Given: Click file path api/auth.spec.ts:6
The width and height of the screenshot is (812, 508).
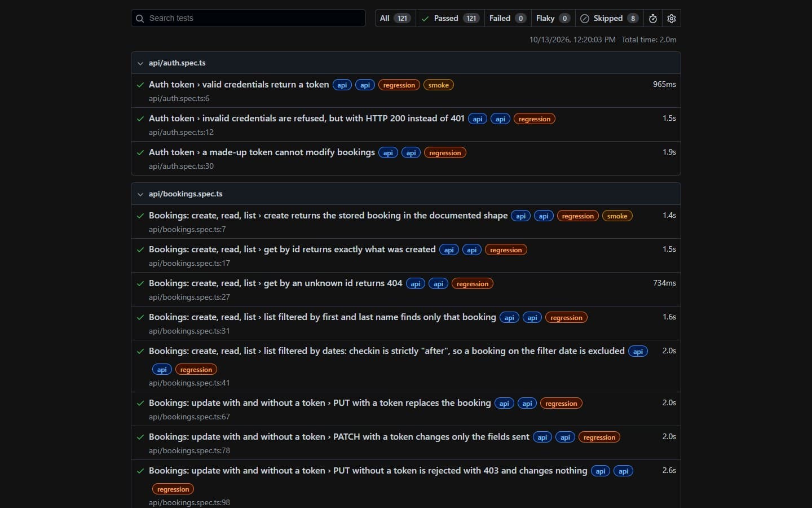Looking at the screenshot, I should coord(179,98).
